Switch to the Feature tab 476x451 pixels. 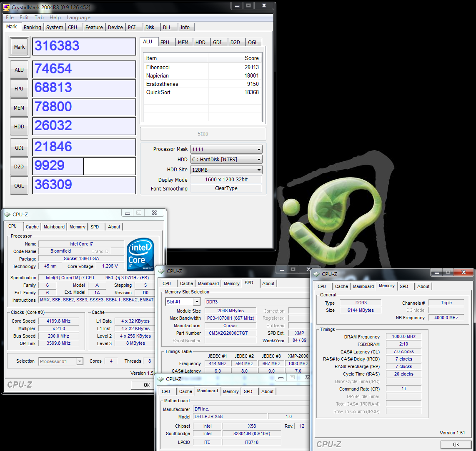coord(94,28)
